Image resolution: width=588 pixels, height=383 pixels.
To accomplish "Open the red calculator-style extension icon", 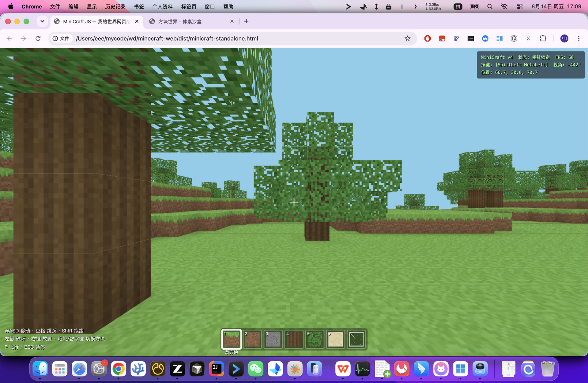I will coord(442,38).
